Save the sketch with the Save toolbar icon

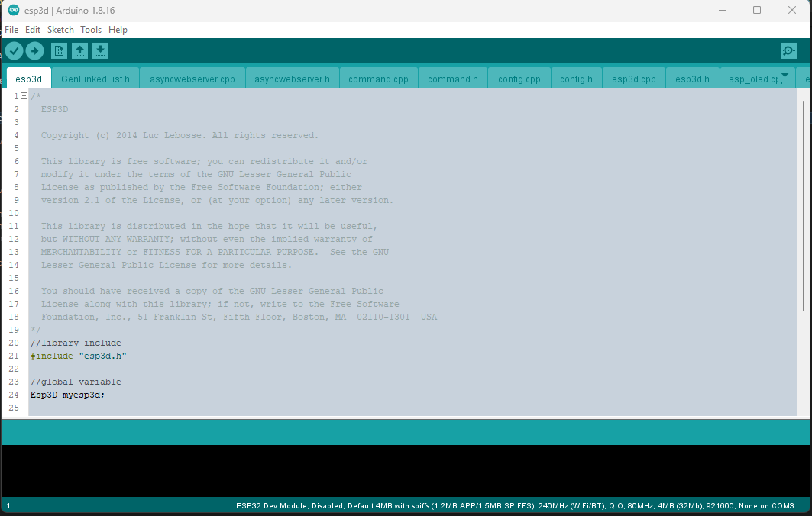100,50
